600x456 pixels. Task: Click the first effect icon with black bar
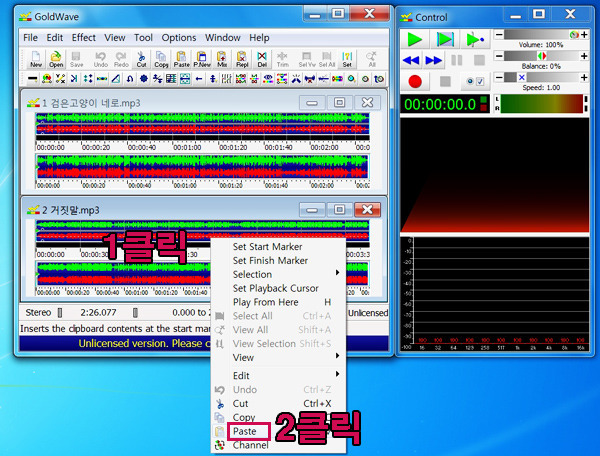[33, 79]
